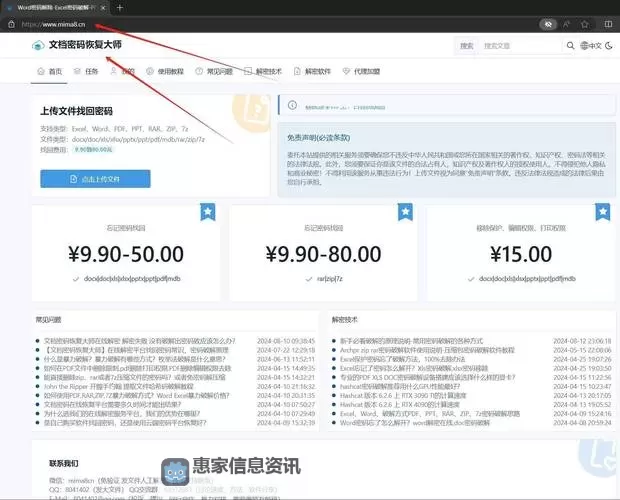Image resolution: width=620 pixels, height=500 pixels.
Task: Select the Word密码解除 browser tab
Action: click(55, 8)
